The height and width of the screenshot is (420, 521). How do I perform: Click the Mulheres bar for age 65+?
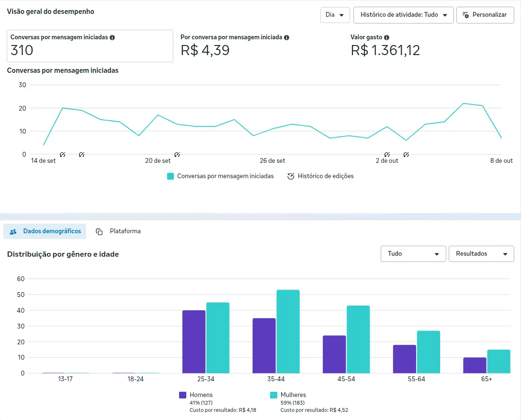point(499,362)
